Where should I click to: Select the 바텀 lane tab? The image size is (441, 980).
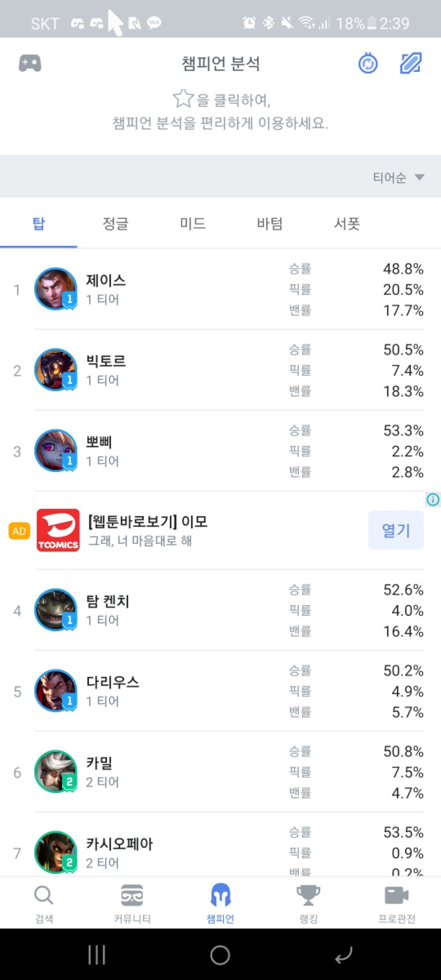tap(269, 224)
